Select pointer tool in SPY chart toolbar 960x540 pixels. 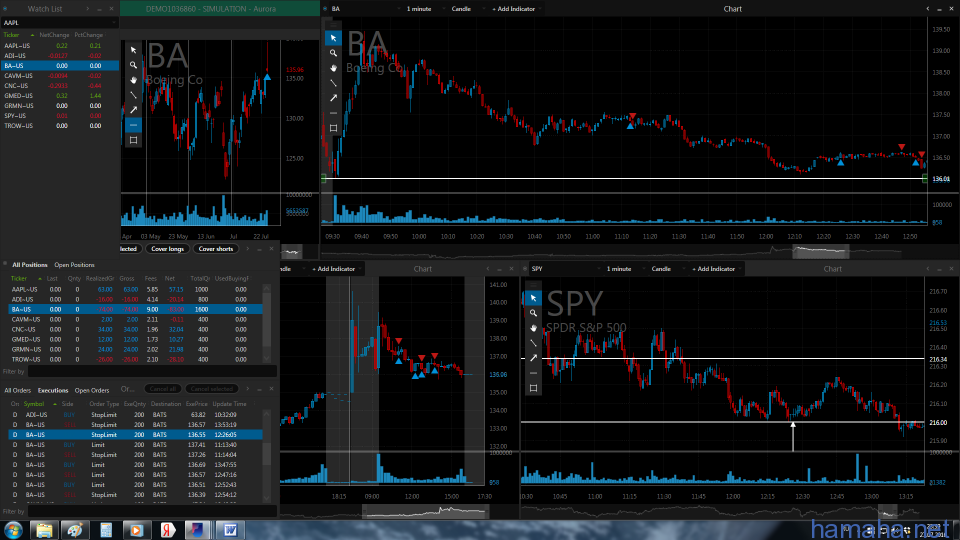click(533, 298)
